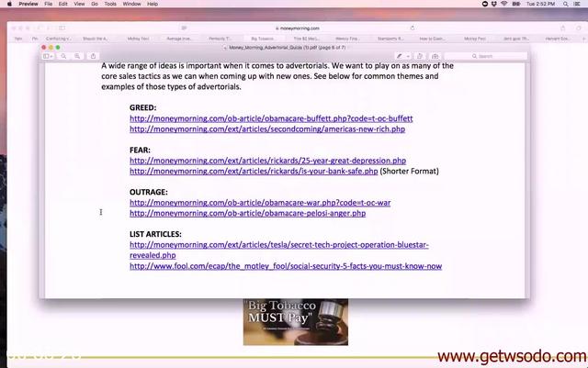Screen dimensions: 588x368
Task: Open the Help menu
Action: click(x=153, y=4)
